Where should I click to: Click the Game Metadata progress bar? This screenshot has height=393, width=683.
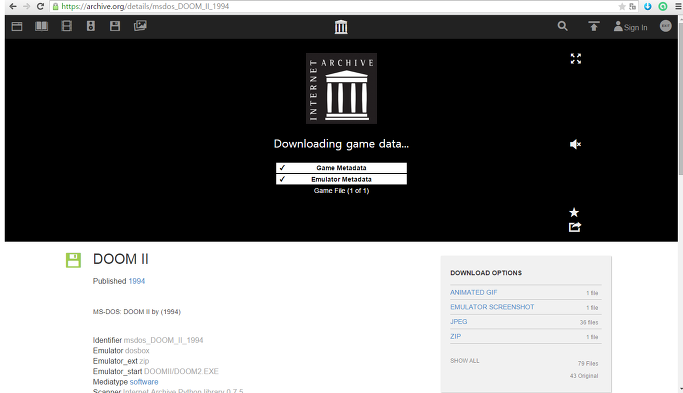point(341,168)
